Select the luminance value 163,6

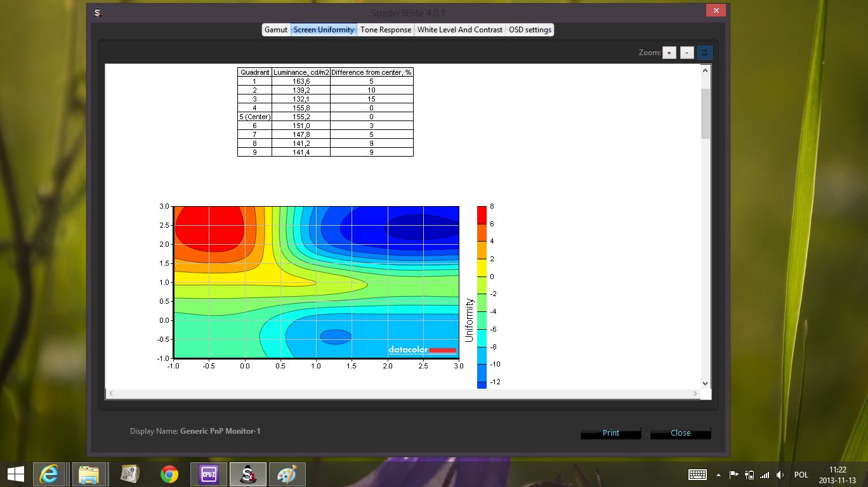[301, 81]
